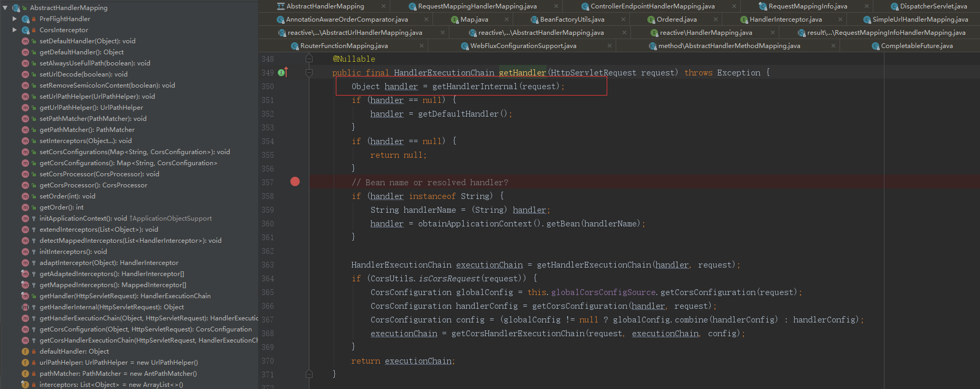The height and width of the screenshot is (389, 980).
Task: Click the class icon beside CorsInterceptor
Action: click(25, 30)
